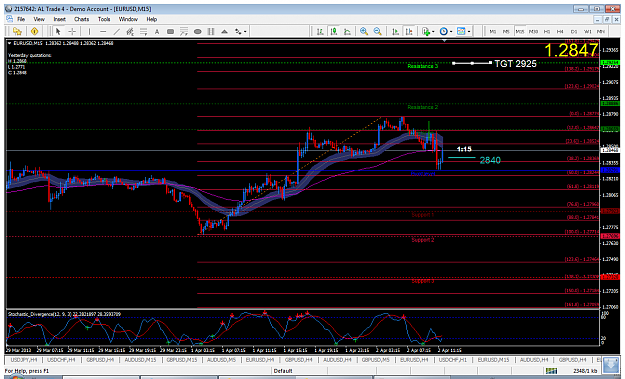Click the blue pivot price tag on axis
The image size is (625, 379).
610,170
